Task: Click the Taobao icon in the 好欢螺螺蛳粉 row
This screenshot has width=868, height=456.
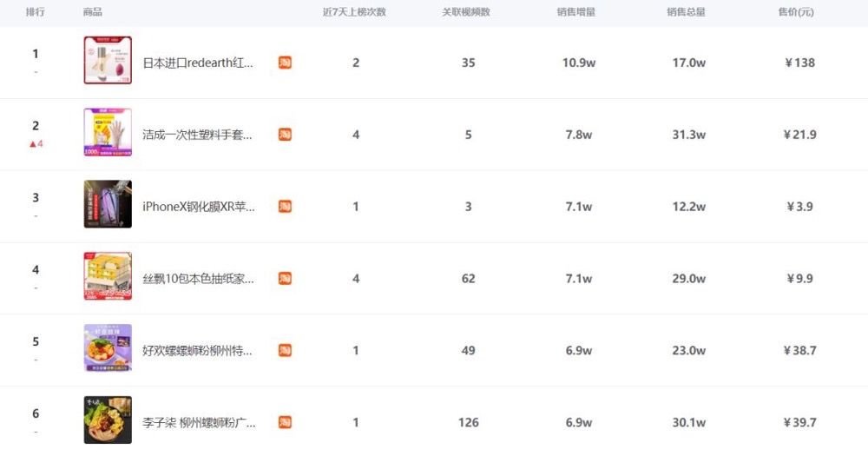Action: pyautogui.click(x=285, y=351)
